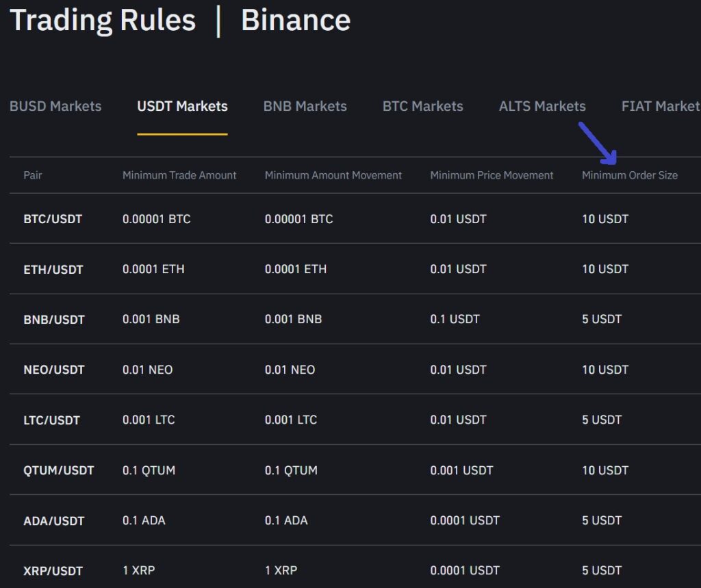Switch to the ALTS Markets tab
This screenshot has height=588, width=701.
pyautogui.click(x=542, y=106)
